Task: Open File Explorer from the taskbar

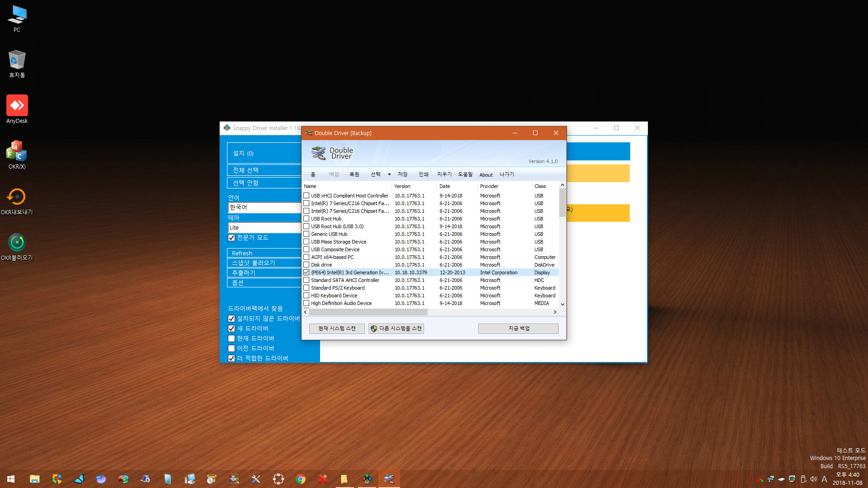Action: coord(35,479)
